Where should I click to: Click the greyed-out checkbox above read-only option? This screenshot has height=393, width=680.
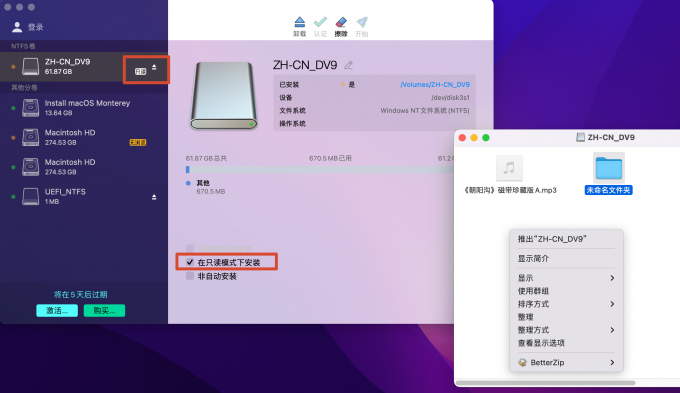190,248
